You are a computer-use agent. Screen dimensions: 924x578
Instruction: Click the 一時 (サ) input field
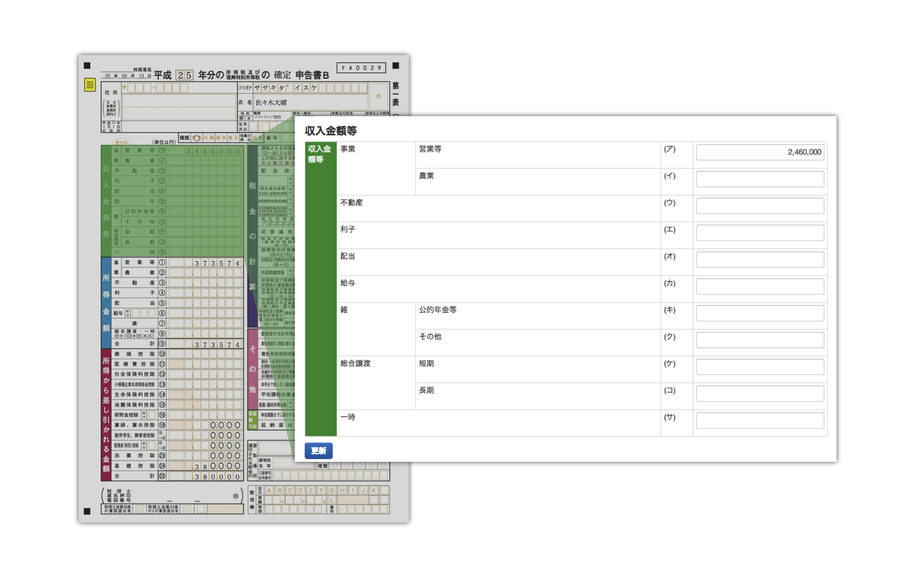760,421
